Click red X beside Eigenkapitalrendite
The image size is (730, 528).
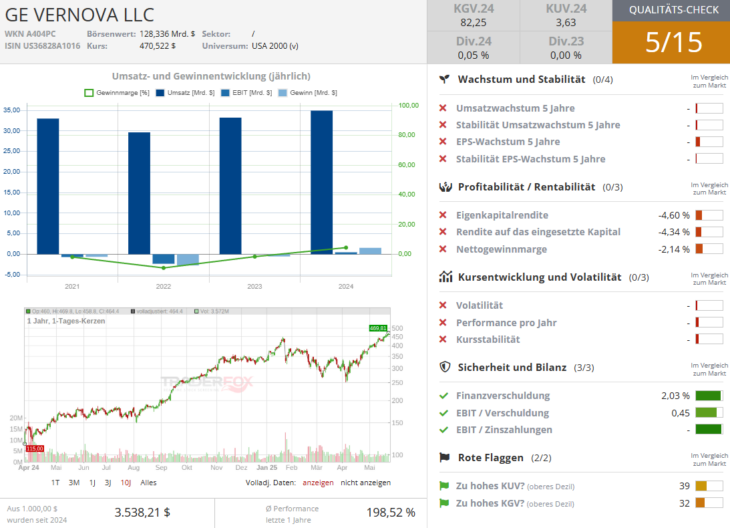click(x=443, y=215)
